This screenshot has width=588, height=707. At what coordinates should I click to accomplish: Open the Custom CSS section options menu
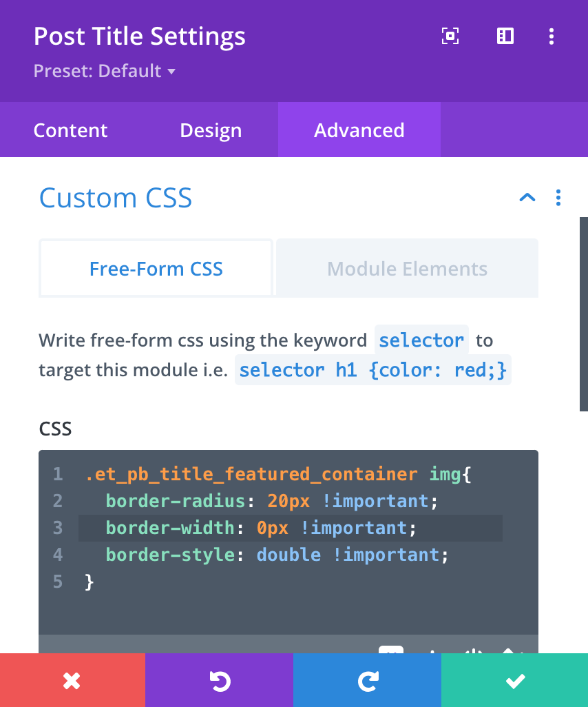click(x=558, y=198)
